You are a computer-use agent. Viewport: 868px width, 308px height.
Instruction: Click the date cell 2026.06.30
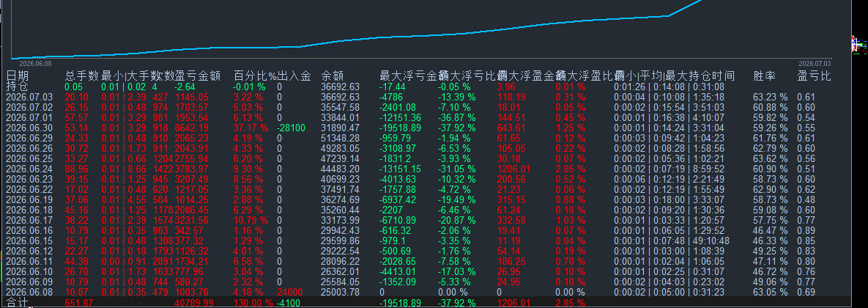pos(29,128)
